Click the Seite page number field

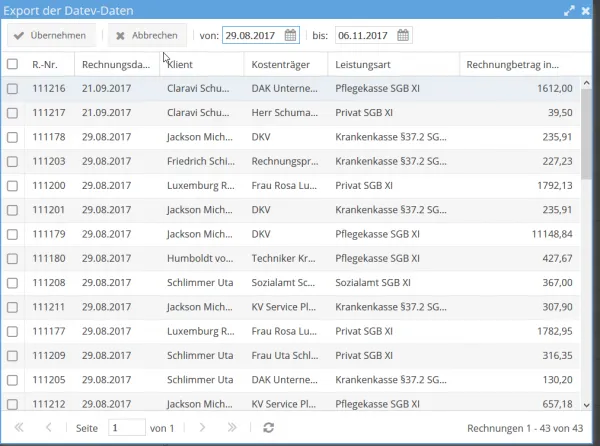coord(127,428)
